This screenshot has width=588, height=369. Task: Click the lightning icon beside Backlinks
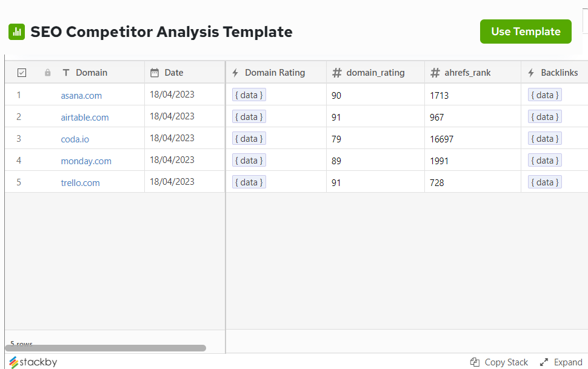point(531,73)
